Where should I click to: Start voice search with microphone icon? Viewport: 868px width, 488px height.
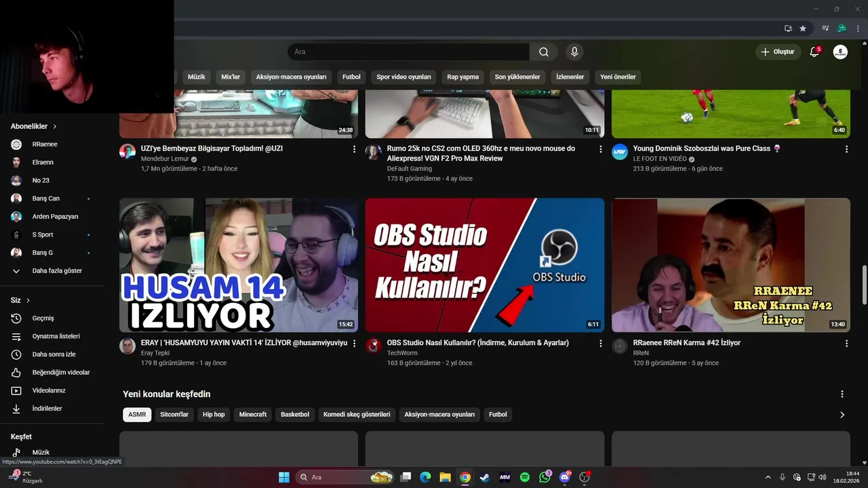coord(574,52)
